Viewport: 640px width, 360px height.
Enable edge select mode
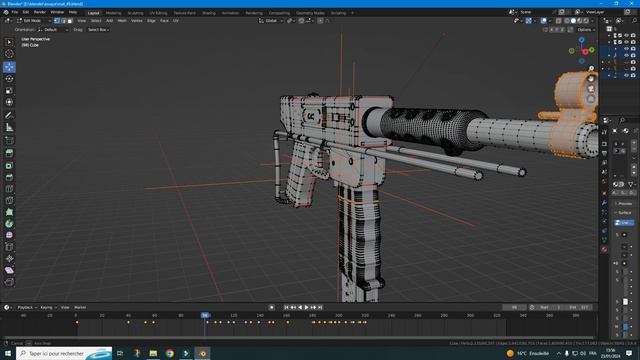click(64, 20)
